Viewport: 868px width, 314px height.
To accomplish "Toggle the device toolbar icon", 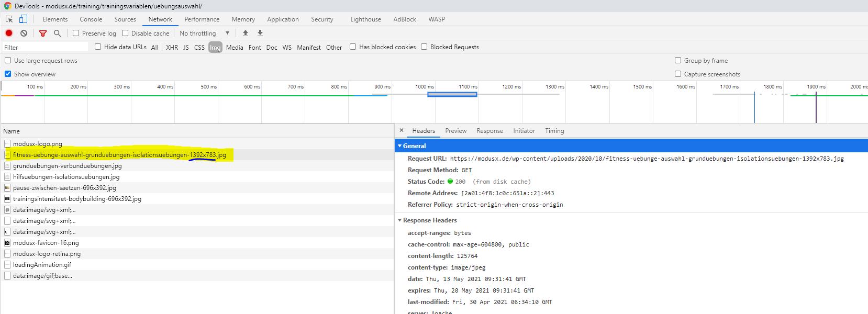I will point(23,19).
